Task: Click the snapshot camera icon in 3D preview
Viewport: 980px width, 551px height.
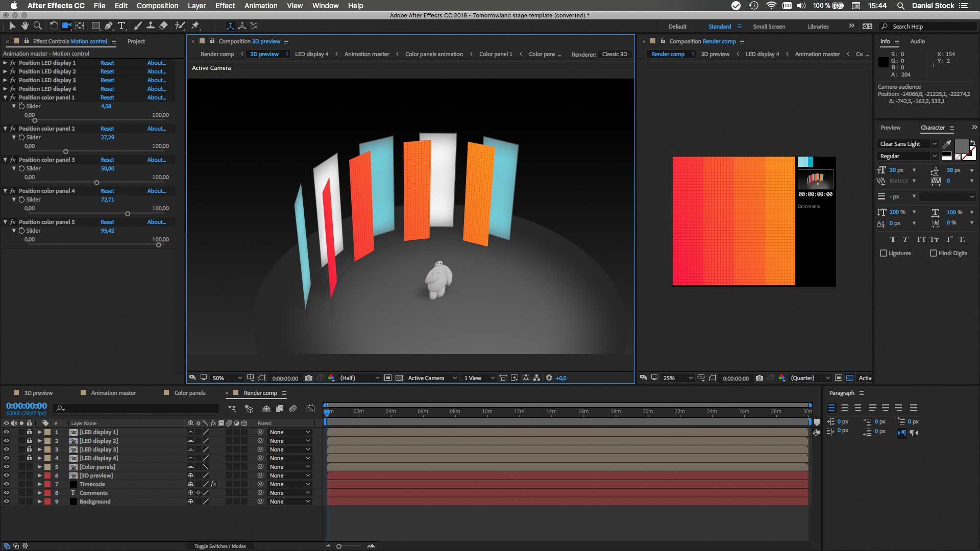Action: tap(309, 378)
